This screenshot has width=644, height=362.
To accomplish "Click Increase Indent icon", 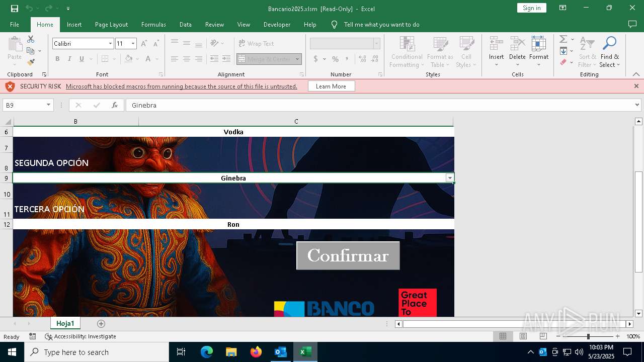I will pos(226,59).
